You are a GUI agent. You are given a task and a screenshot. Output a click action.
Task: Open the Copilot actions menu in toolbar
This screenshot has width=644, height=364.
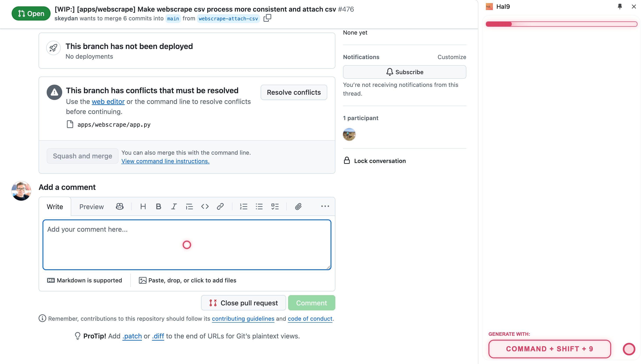coord(120,206)
